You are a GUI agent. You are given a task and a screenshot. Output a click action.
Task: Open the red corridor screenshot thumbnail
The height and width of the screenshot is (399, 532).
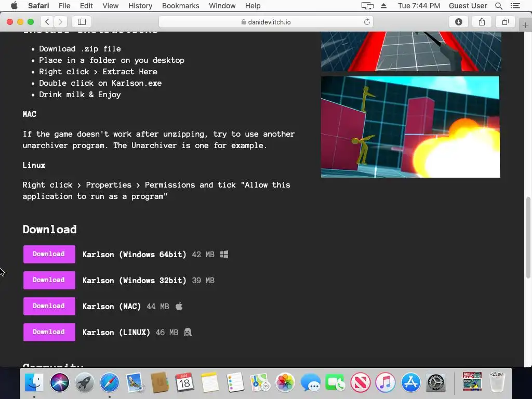(411, 51)
